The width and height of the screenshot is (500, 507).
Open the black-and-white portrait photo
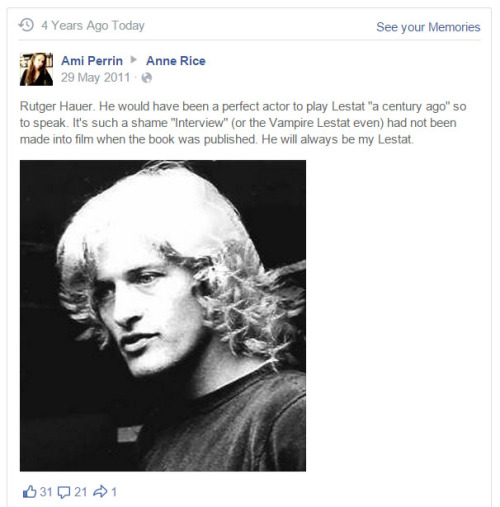[x=163, y=316]
